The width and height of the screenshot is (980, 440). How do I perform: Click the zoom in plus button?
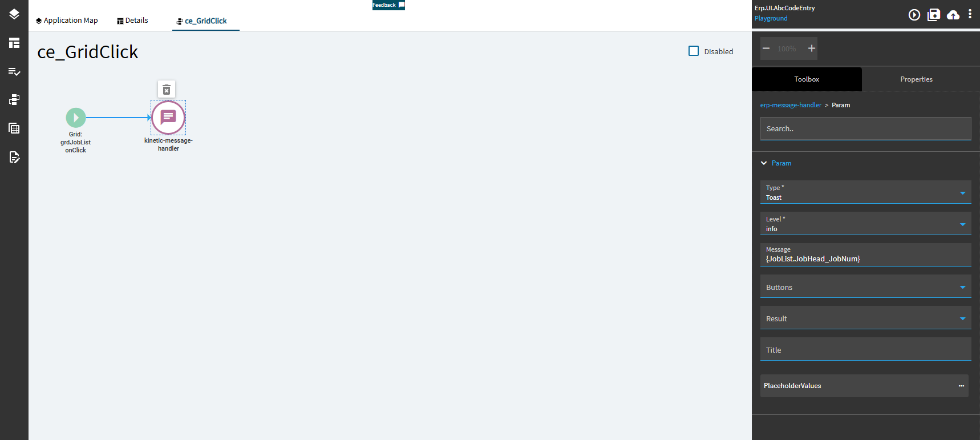[x=812, y=49]
